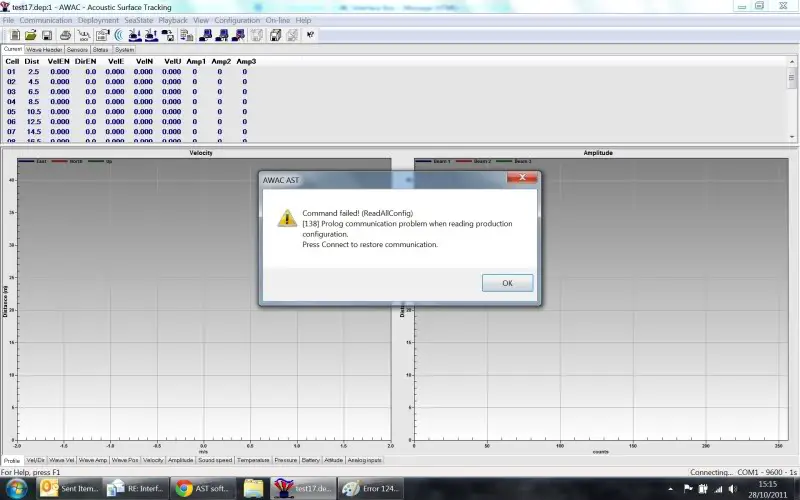The width and height of the screenshot is (800, 500).
Task: Switch to the Wave Header tab
Action: pos(44,49)
